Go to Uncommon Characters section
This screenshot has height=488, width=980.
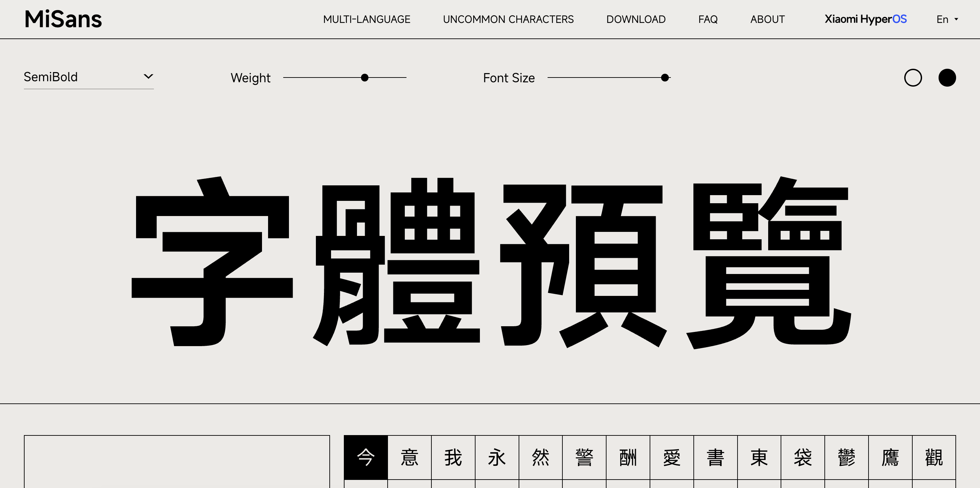[x=508, y=20]
